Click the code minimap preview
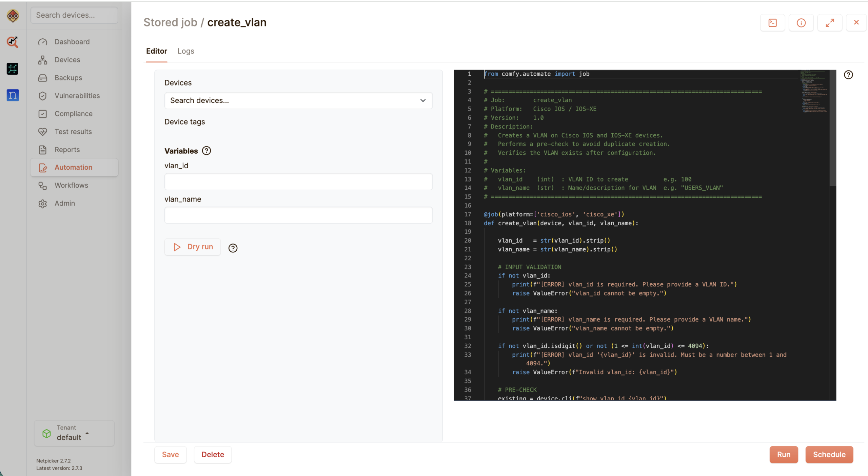The image size is (868, 476). (814, 92)
